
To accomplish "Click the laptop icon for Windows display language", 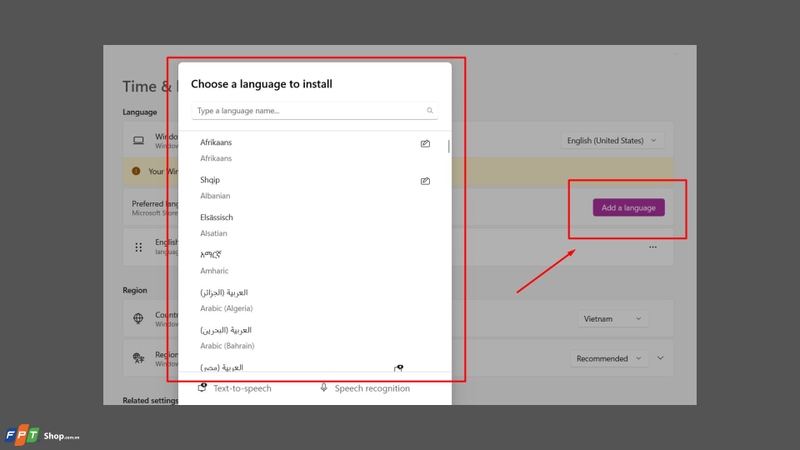I will (138, 140).
